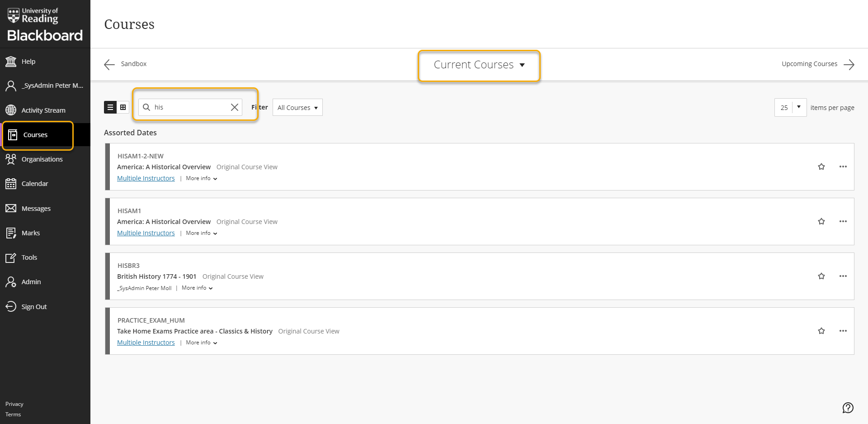Open the Current Courses dropdown
The image size is (868, 424).
[x=479, y=65]
